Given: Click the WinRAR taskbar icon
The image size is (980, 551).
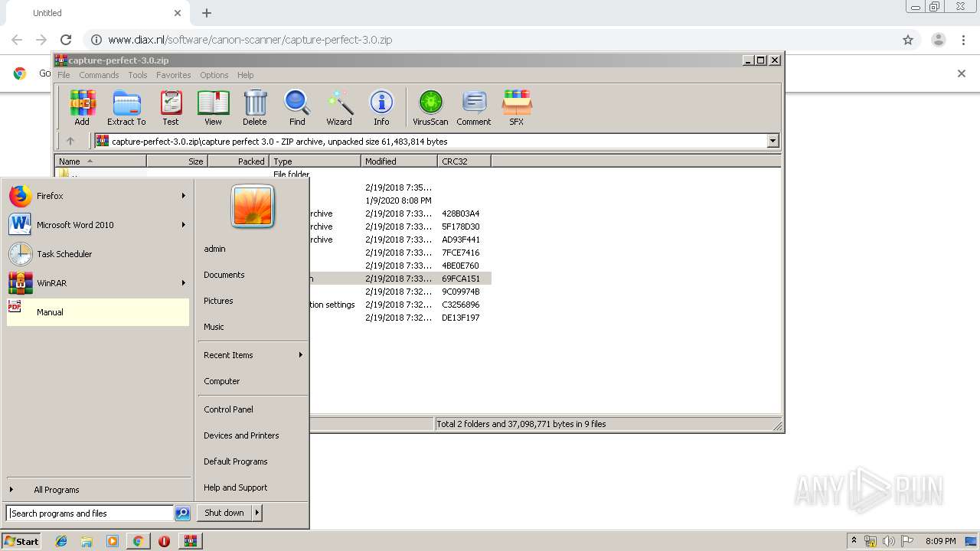Looking at the screenshot, I should point(190,541).
